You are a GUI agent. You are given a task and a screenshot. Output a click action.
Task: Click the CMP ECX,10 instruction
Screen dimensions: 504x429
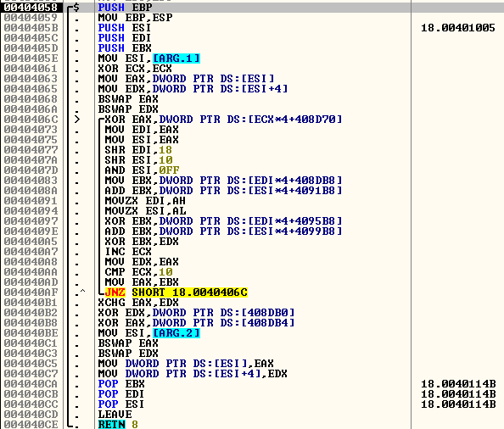pyautogui.click(x=138, y=272)
